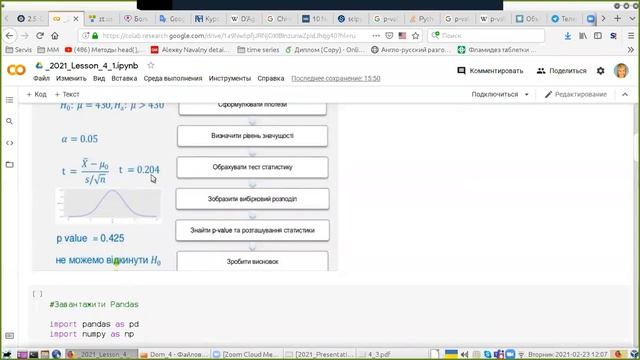640x360 pixels.
Task: Open the Файл menu
Action: (41, 78)
